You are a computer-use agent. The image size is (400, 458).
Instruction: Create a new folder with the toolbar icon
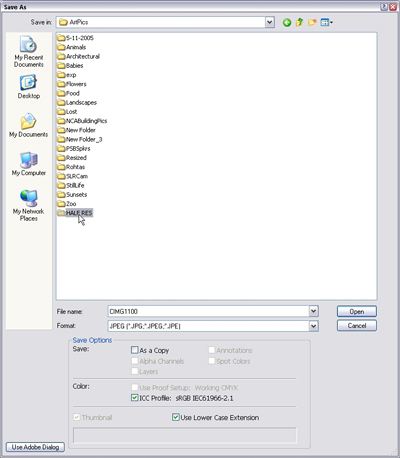click(312, 22)
